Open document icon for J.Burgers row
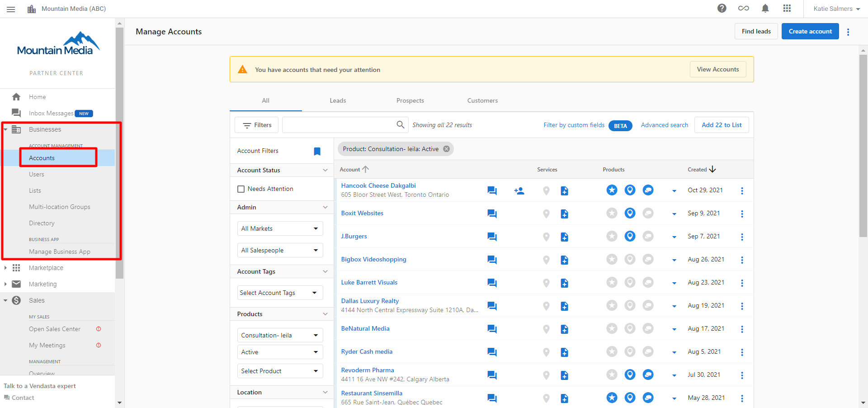This screenshot has height=408, width=868. [564, 237]
